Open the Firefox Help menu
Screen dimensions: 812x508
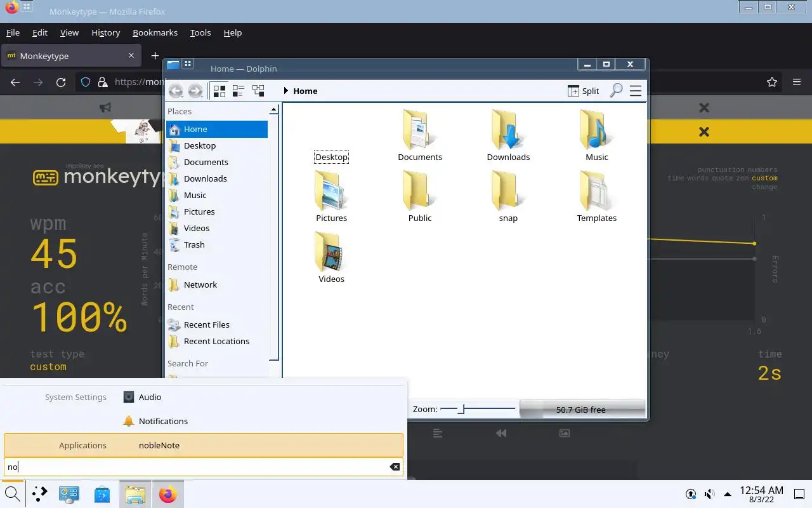233,32
